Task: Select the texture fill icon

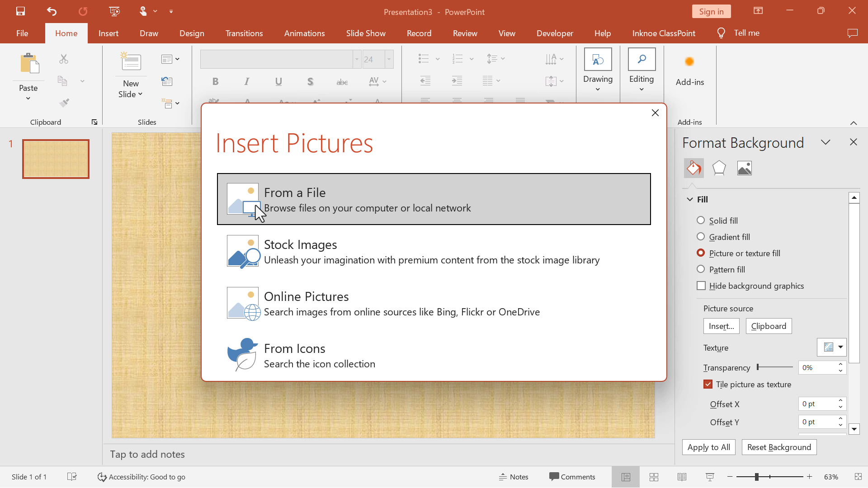Action: (829, 347)
